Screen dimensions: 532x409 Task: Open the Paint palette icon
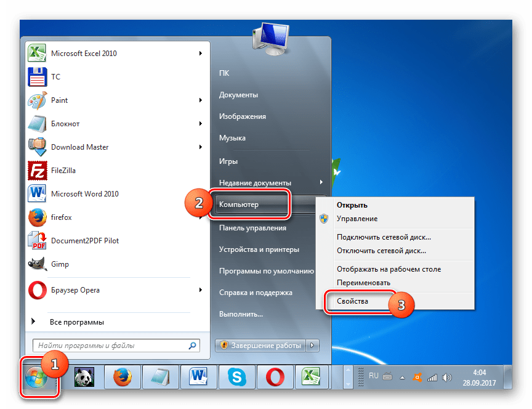point(37,100)
